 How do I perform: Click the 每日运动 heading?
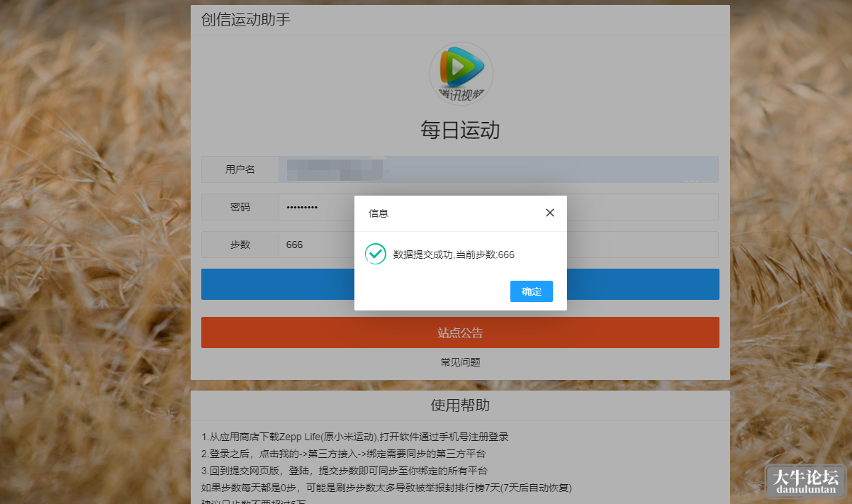pyautogui.click(x=461, y=130)
